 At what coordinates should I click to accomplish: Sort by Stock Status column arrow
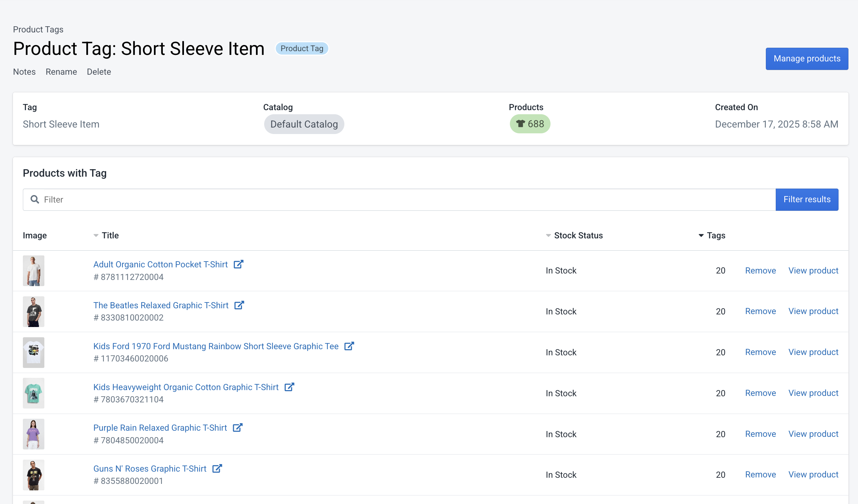point(548,236)
